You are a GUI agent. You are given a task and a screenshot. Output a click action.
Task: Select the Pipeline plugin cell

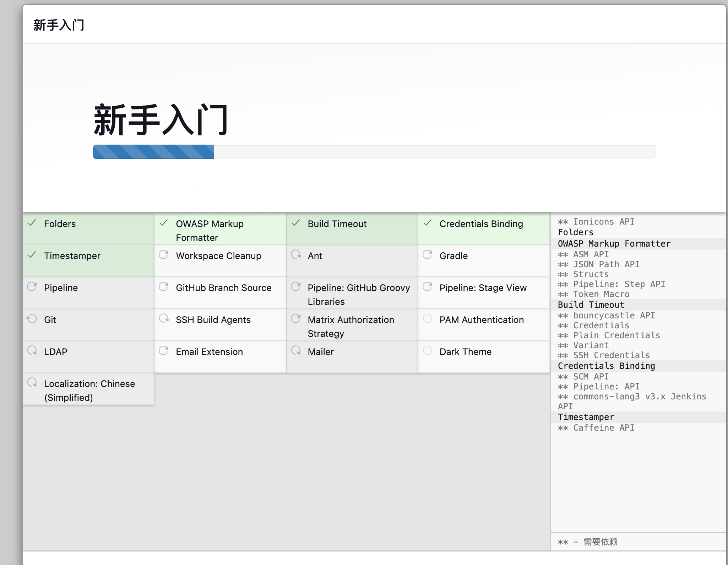(88, 293)
